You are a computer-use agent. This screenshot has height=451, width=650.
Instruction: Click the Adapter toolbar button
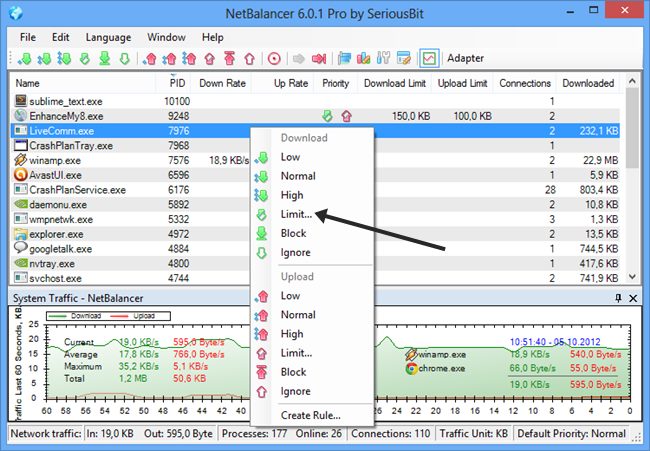[465, 58]
